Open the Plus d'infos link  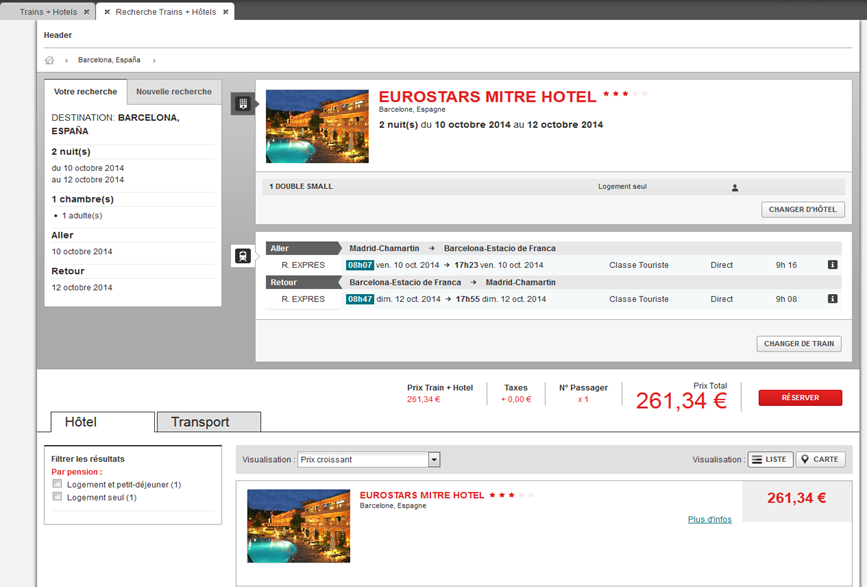click(709, 519)
